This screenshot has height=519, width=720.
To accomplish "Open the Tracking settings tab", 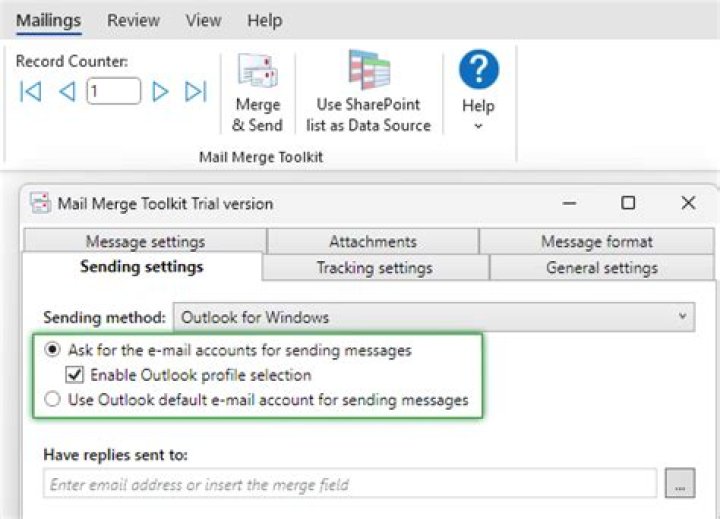I will (x=374, y=268).
